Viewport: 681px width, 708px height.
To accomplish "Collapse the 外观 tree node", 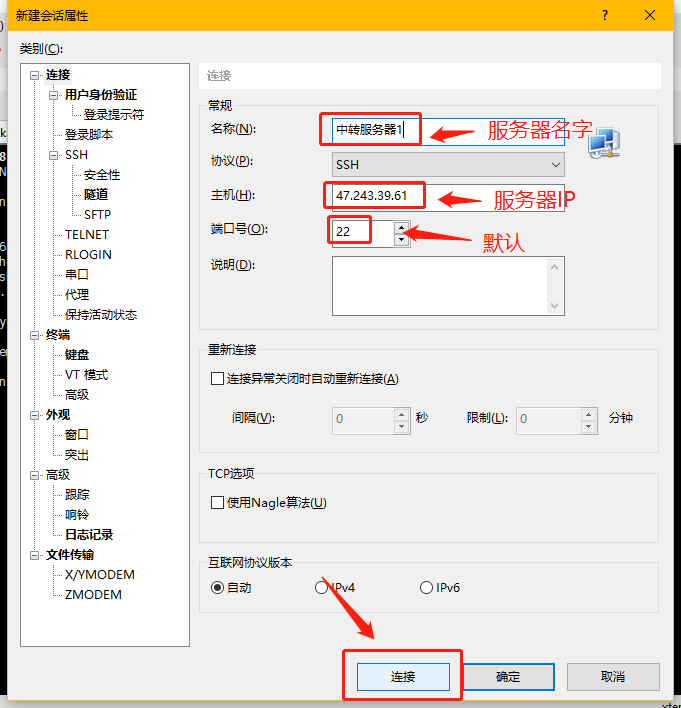I will point(34,415).
